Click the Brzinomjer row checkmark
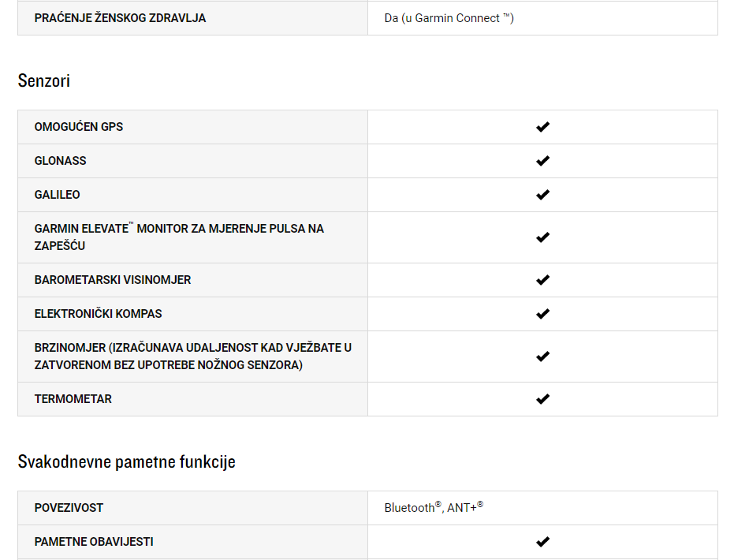The width and height of the screenshot is (734, 560). coord(542,357)
